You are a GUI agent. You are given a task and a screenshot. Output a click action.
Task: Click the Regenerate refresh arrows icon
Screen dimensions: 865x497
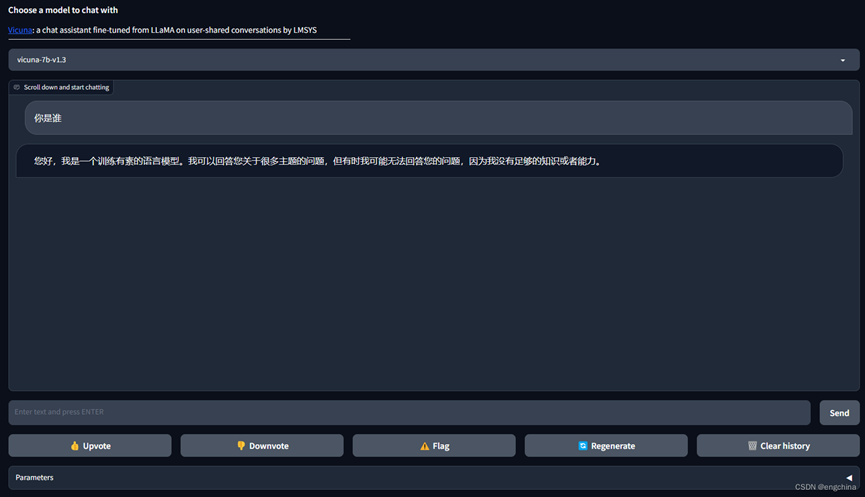[582, 446]
